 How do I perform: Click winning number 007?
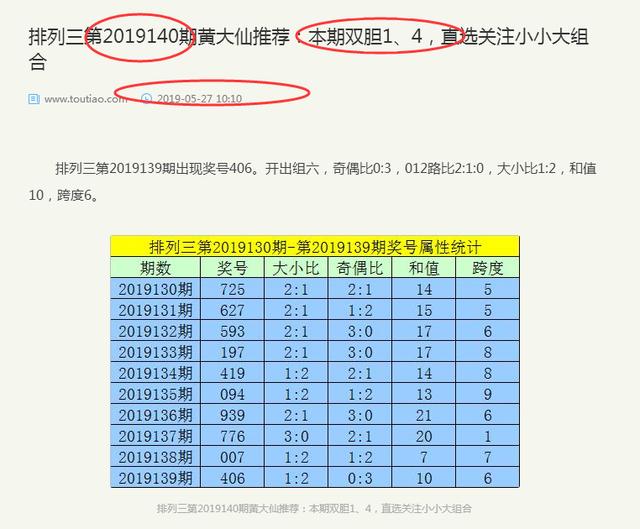[232, 457]
